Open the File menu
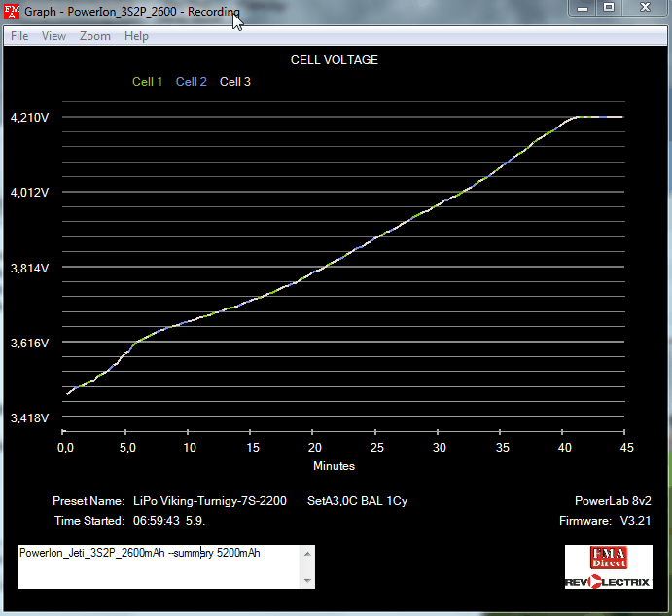The image size is (672, 616). (x=19, y=36)
